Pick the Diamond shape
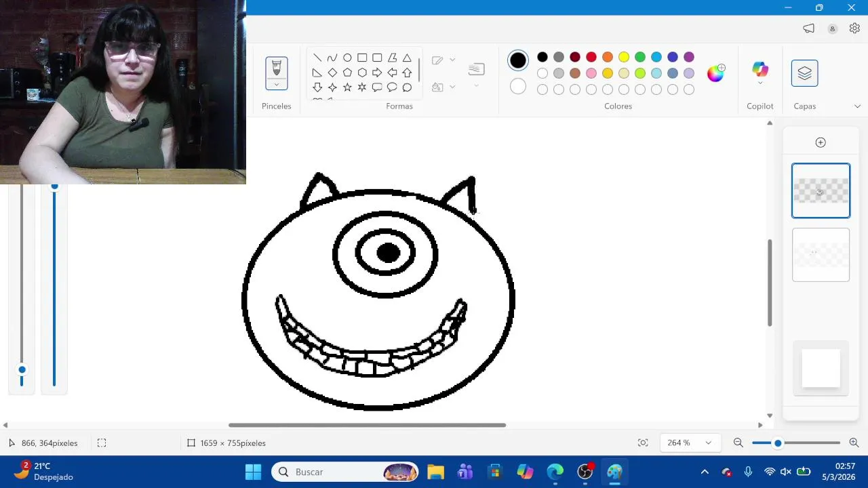 (x=332, y=73)
